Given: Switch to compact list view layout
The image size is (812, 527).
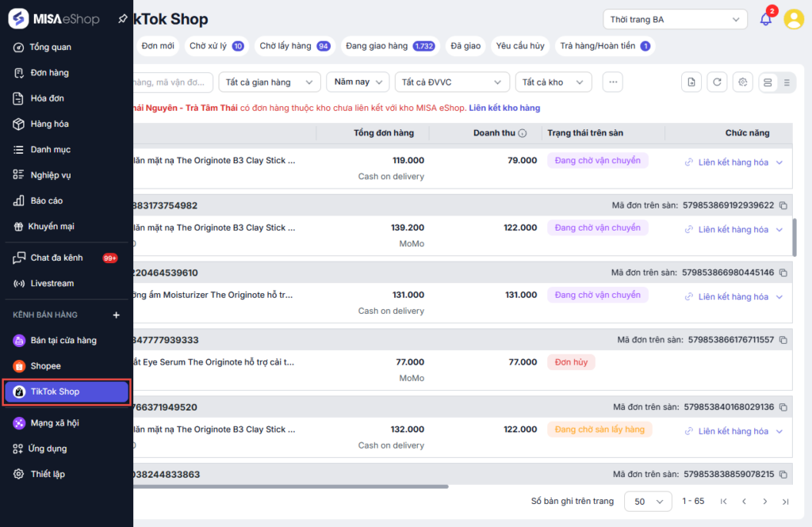Looking at the screenshot, I should pyautogui.click(x=786, y=82).
